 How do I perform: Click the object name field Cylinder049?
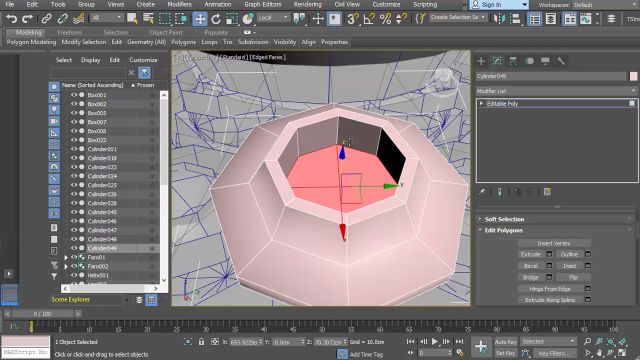(551, 76)
